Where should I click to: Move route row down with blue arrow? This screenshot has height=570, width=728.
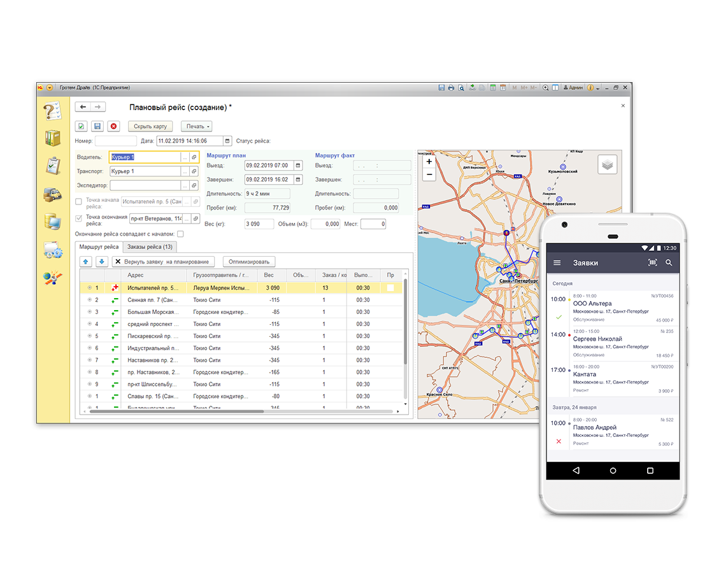(x=102, y=262)
